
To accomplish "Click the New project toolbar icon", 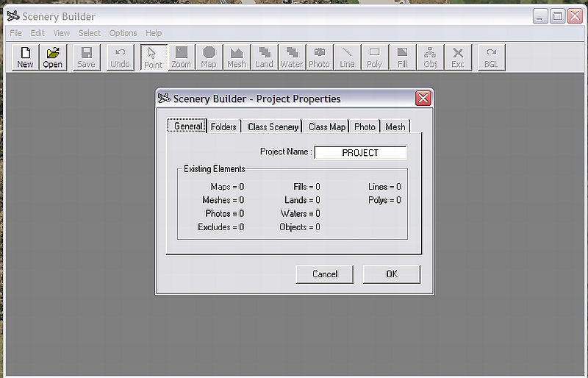I will (25, 57).
